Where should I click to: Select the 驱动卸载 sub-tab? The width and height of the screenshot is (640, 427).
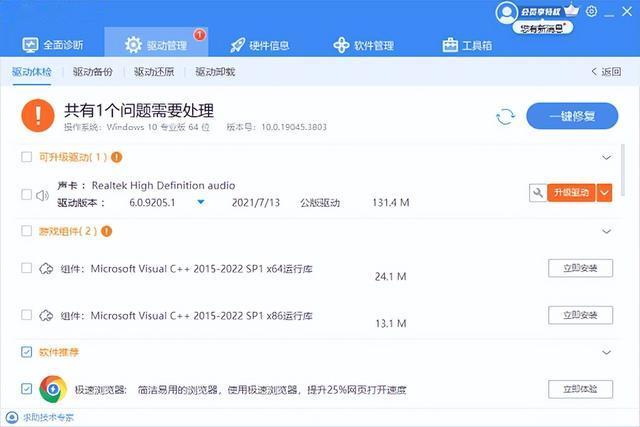click(x=215, y=72)
